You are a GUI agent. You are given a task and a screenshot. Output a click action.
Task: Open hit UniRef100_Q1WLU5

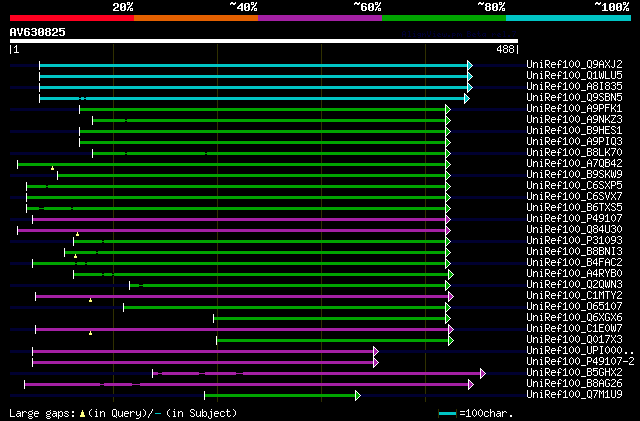574,75
